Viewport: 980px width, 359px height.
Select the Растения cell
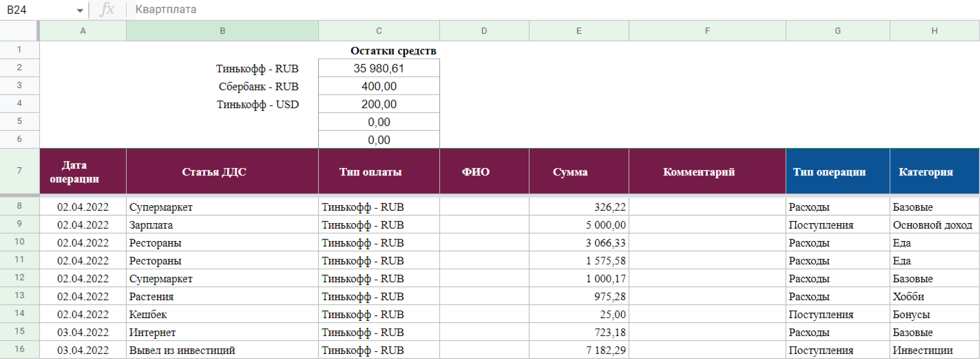pos(222,296)
